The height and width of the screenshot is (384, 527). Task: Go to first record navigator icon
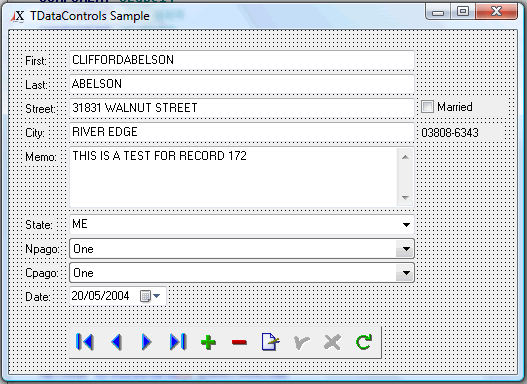(x=85, y=342)
